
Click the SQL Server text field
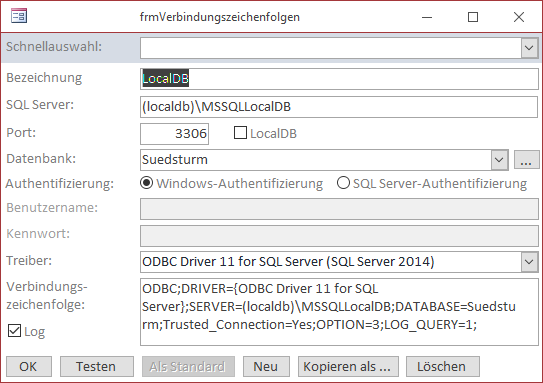(x=339, y=107)
